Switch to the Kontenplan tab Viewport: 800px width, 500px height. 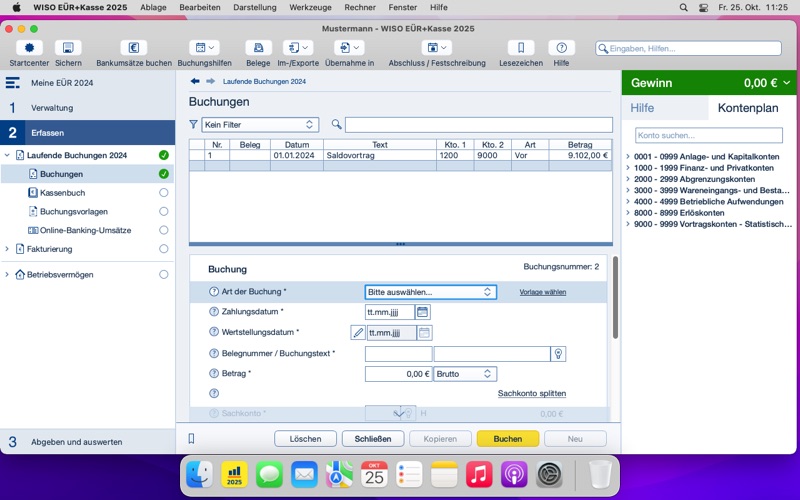[x=748, y=108]
